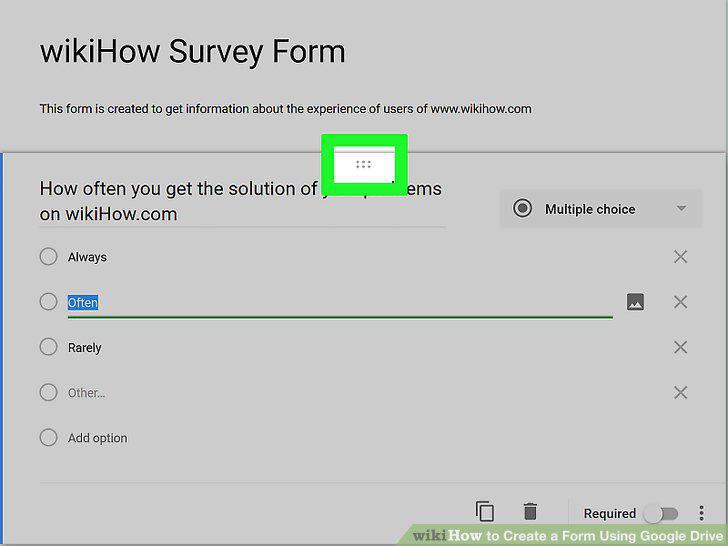Remove the Rarely option with its X
This screenshot has width=728, height=546.
point(680,347)
